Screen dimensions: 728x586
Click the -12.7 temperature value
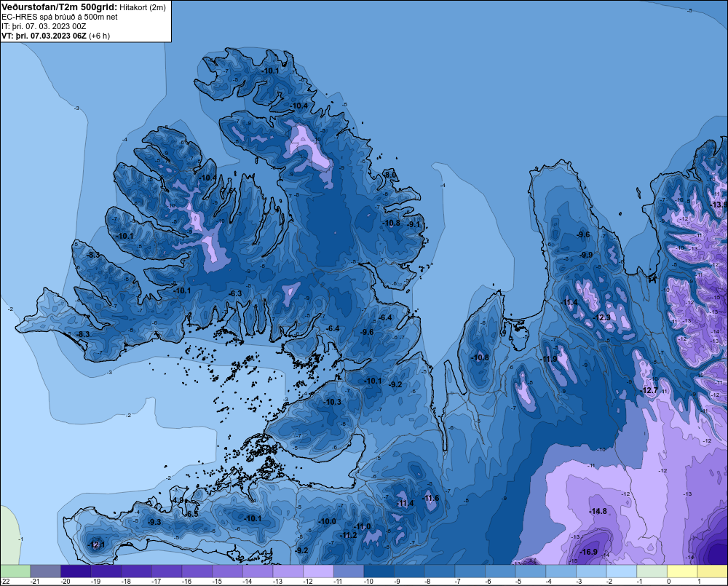(649, 390)
